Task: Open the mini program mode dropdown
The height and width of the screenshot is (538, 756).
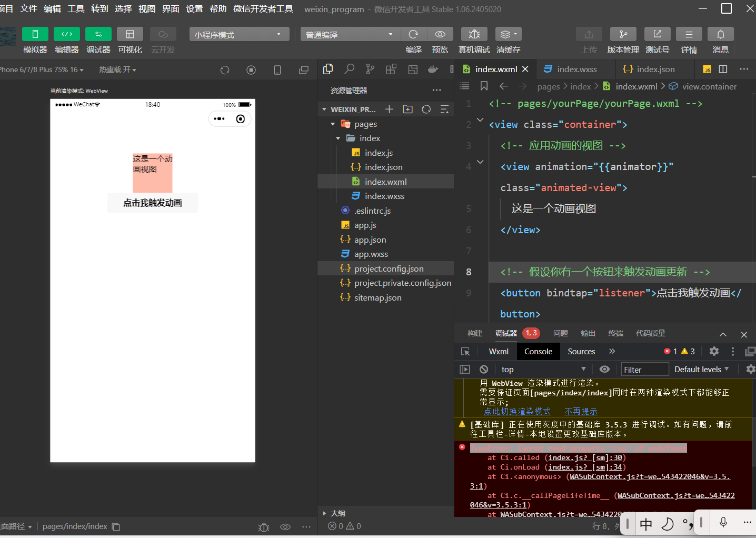Action: [240, 34]
